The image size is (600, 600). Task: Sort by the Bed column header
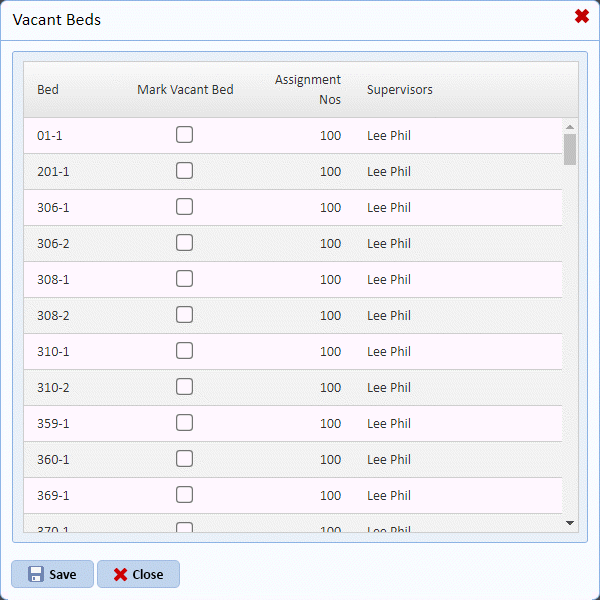[x=48, y=90]
